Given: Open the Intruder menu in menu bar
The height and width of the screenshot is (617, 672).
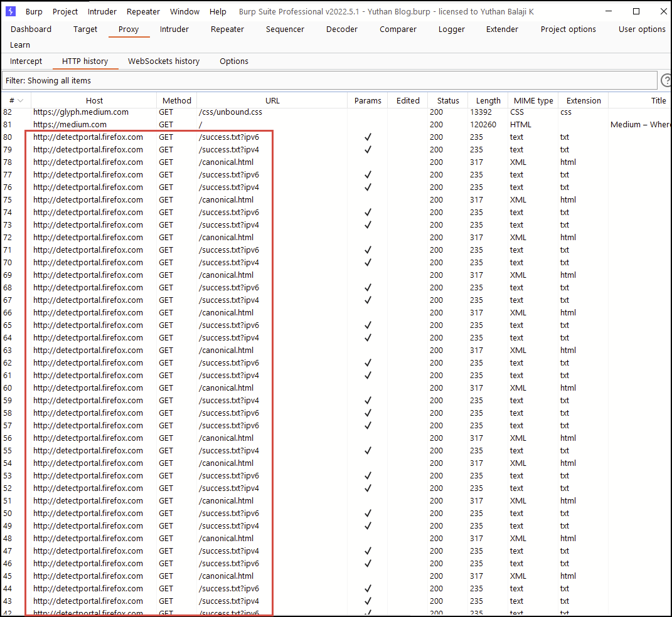Looking at the screenshot, I should (102, 11).
